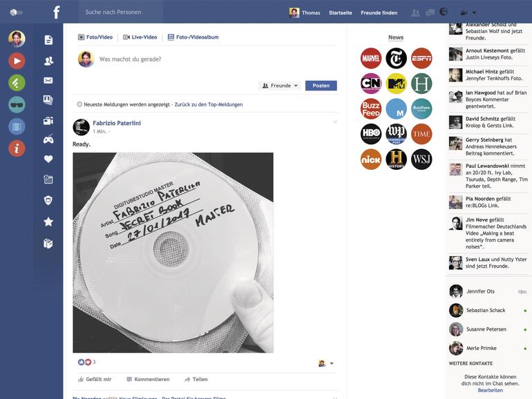Open the like-as-profile dropdown under post
Viewport: 532px width, 399px height.
(x=325, y=363)
